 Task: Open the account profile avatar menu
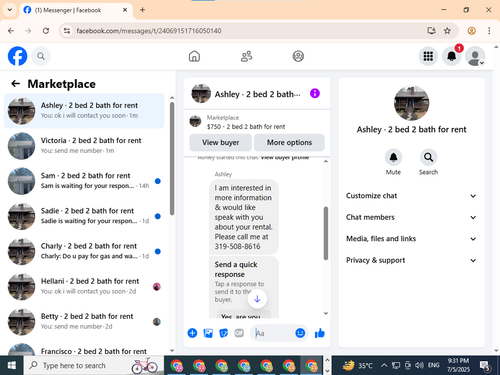(475, 56)
